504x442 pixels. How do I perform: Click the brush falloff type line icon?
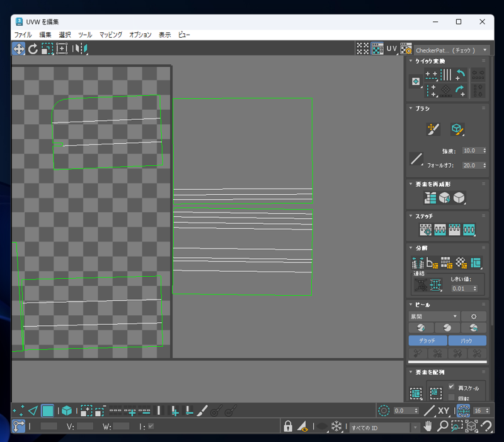416,159
